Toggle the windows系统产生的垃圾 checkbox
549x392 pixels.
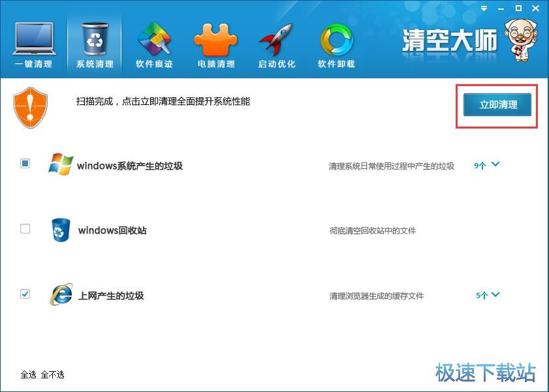(x=25, y=164)
